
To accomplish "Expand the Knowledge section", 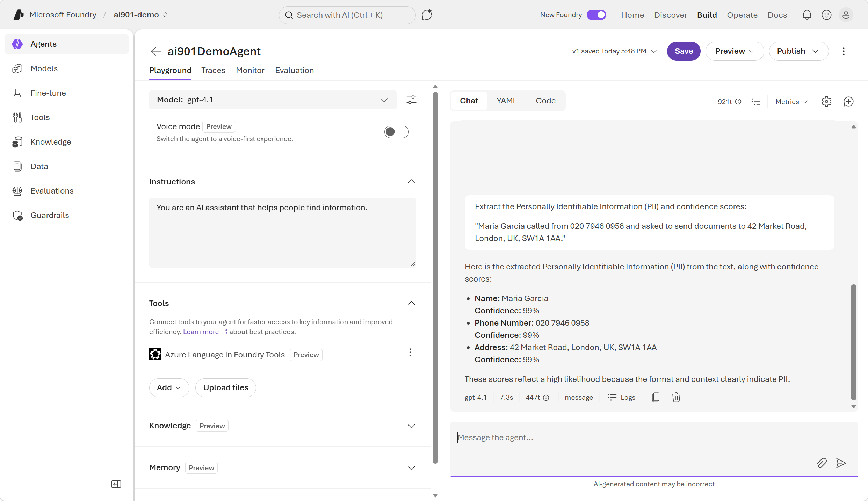I will tap(411, 426).
